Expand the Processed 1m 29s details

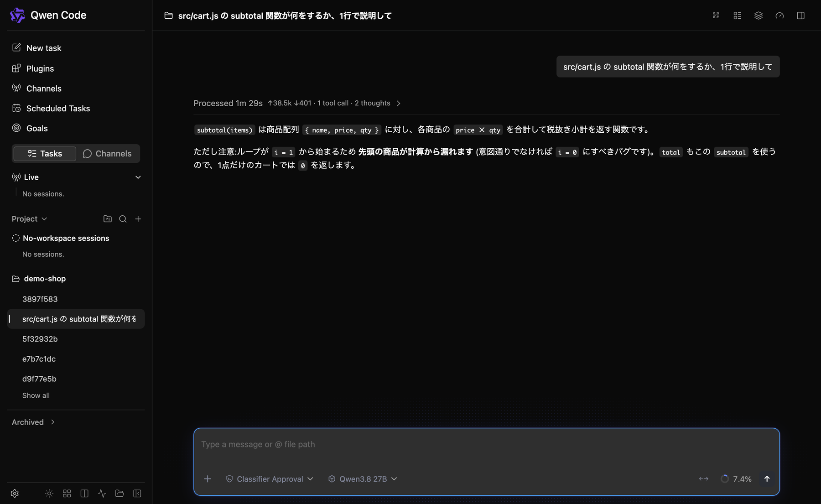tap(297, 103)
